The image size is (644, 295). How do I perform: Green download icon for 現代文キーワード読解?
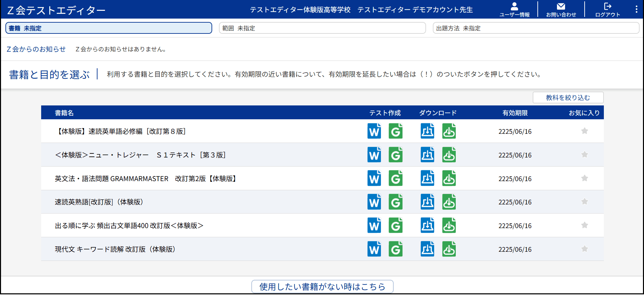(x=449, y=249)
